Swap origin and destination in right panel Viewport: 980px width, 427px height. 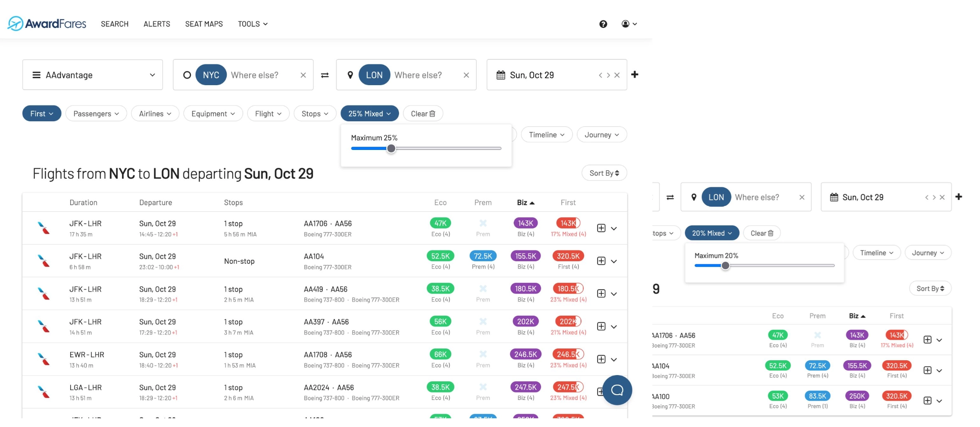[670, 197]
